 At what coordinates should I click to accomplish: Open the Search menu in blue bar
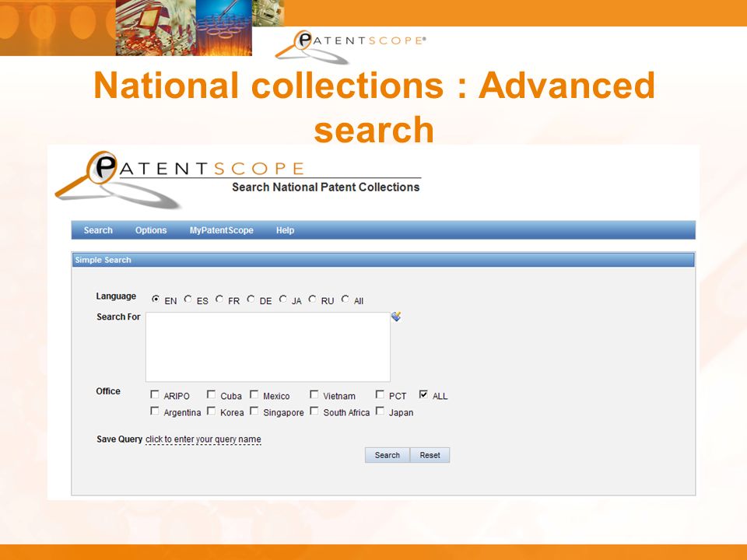pos(98,230)
